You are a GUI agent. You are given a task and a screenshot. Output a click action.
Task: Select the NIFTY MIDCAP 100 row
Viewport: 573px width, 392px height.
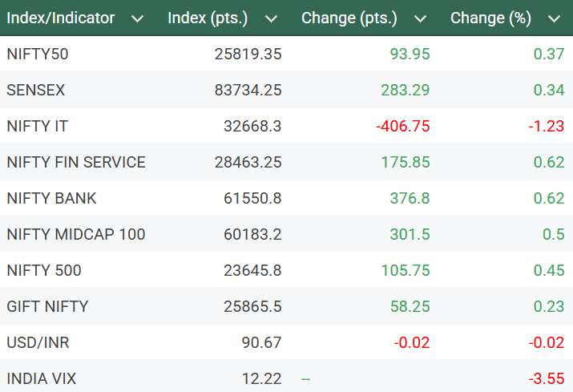click(76, 234)
